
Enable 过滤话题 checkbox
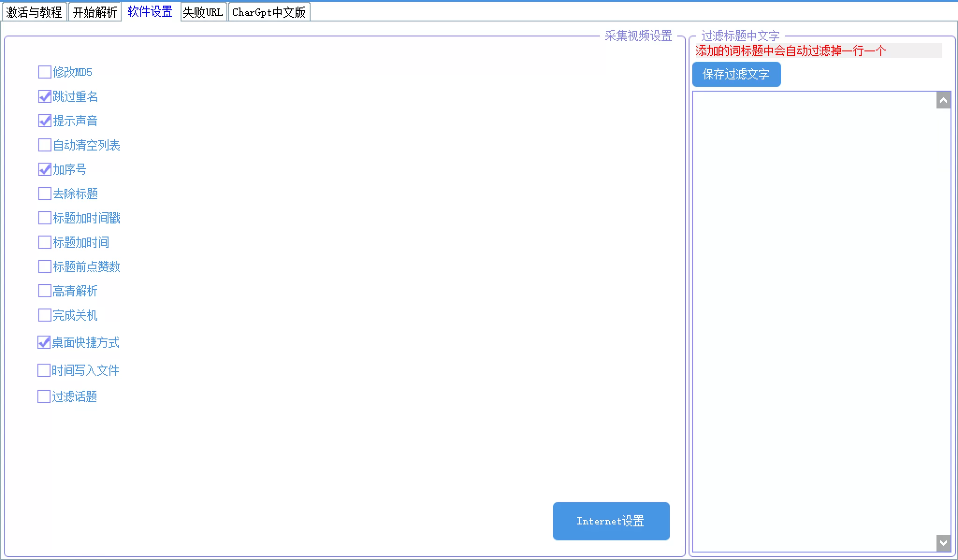(44, 396)
